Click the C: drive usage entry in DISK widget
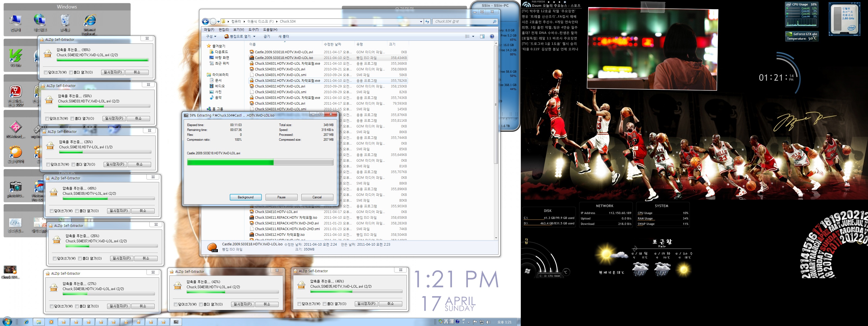The image size is (868, 326). tap(549, 218)
